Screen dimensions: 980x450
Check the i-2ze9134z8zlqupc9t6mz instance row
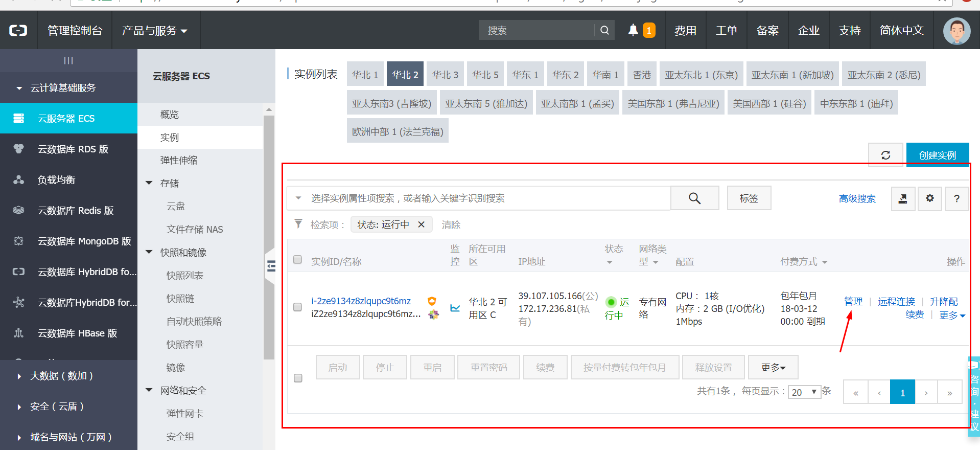click(x=297, y=307)
